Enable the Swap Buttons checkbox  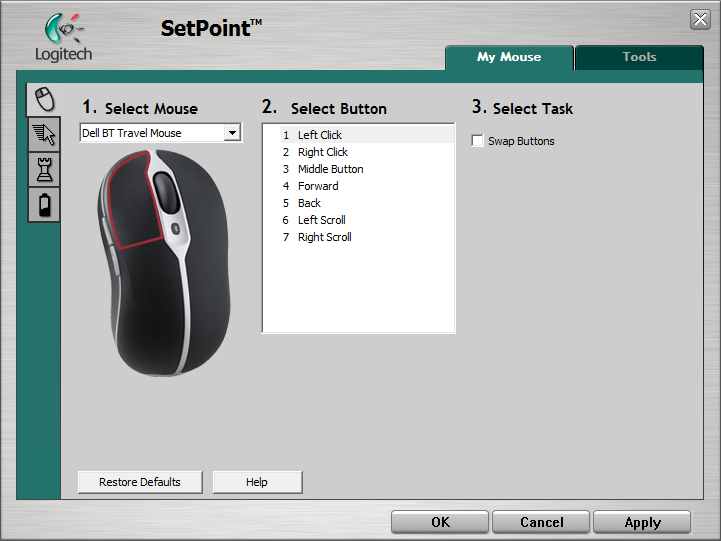point(477,141)
